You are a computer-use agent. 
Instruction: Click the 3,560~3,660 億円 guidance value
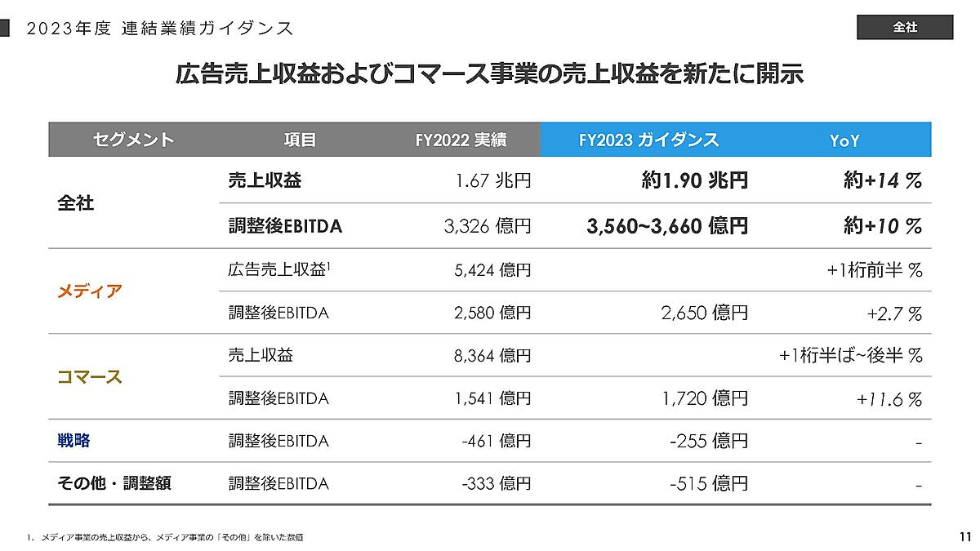667,226
